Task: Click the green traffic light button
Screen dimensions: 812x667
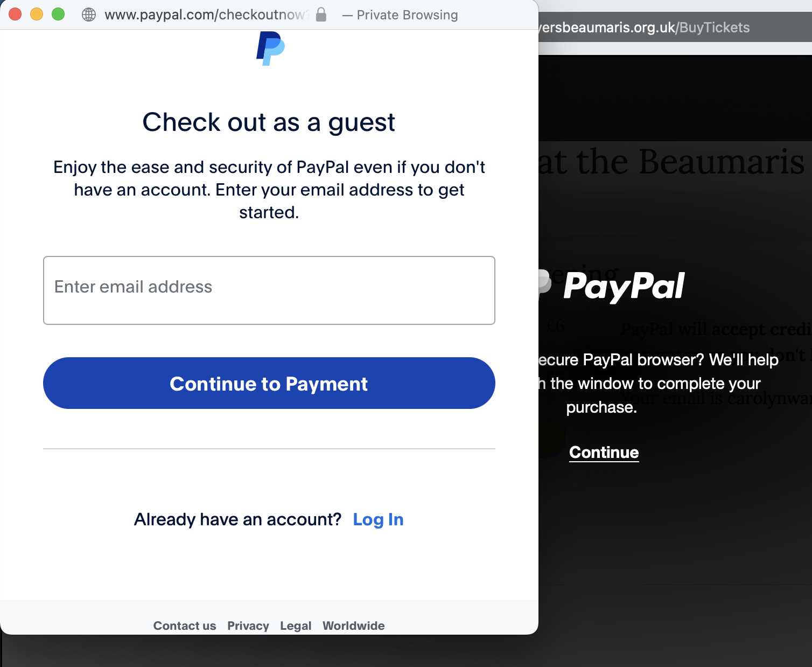Action: coord(57,14)
